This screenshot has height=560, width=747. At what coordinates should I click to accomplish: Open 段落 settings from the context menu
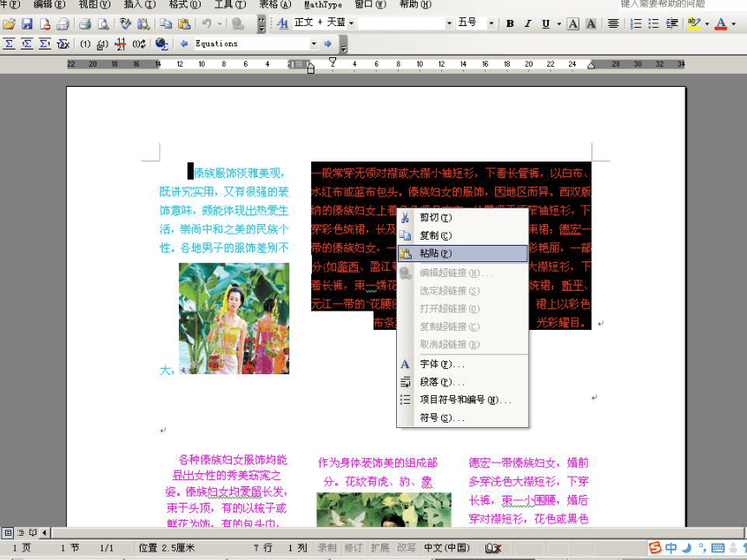[x=463, y=382]
